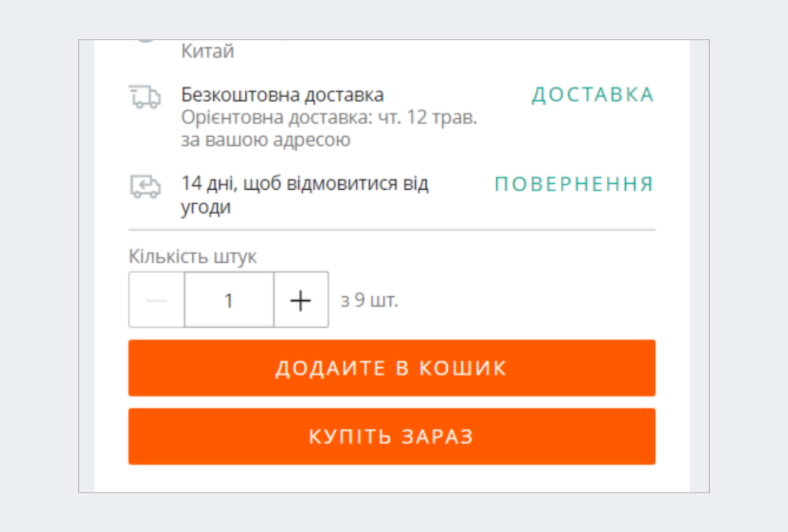This screenshot has width=788, height=532.
Task: Click the ДОДАИТЕ В КОШИК button
Action: (392, 368)
